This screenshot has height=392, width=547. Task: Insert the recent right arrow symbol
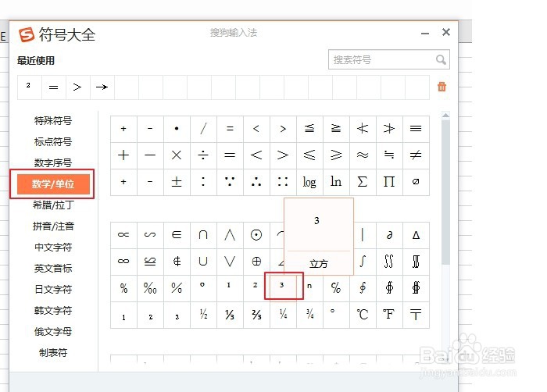[x=102, y=87]
